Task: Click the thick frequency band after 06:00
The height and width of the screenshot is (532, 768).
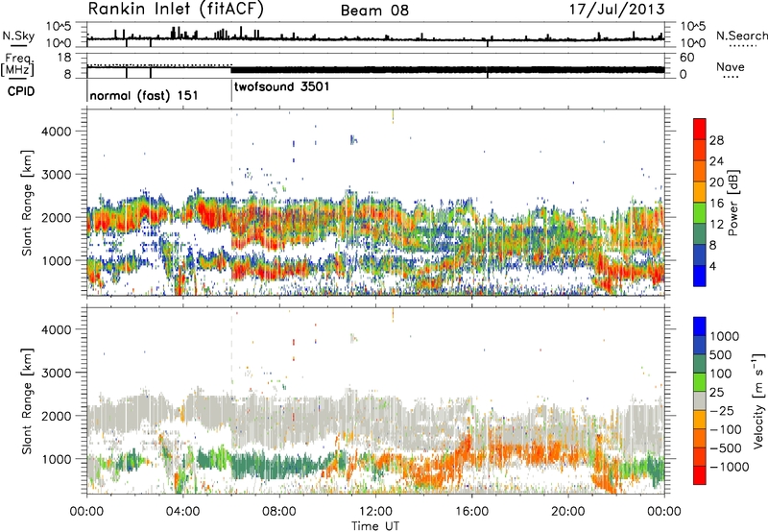Action: (x=447, y=69)
